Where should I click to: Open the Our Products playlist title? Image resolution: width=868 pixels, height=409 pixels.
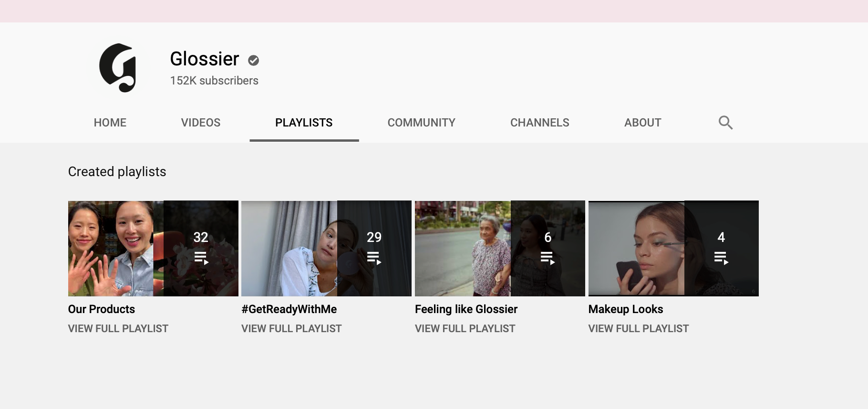102,309
